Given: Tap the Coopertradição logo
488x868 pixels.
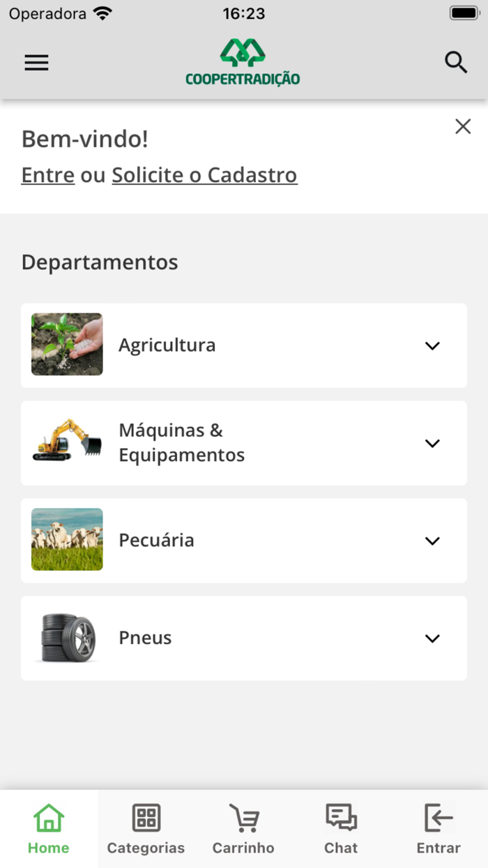Looking at the screenshot, I should pos(243,63).
